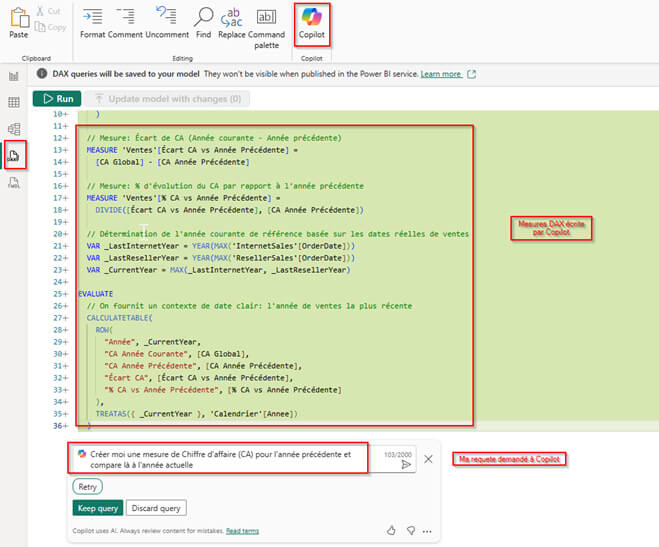Switch to Model view in sidebar
The image size is (659, 547).
[x=14, y=128]
